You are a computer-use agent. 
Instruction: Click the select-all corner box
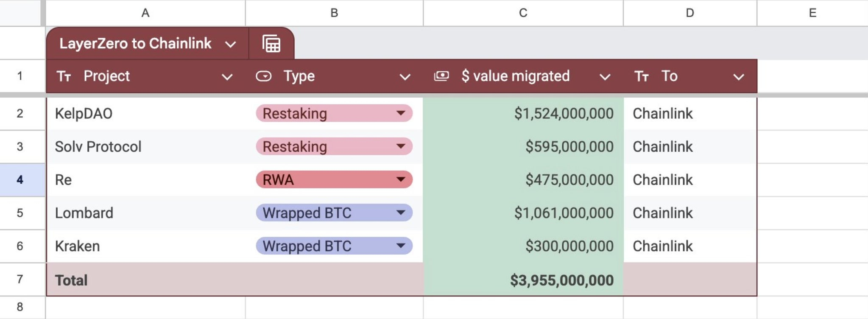21,13
